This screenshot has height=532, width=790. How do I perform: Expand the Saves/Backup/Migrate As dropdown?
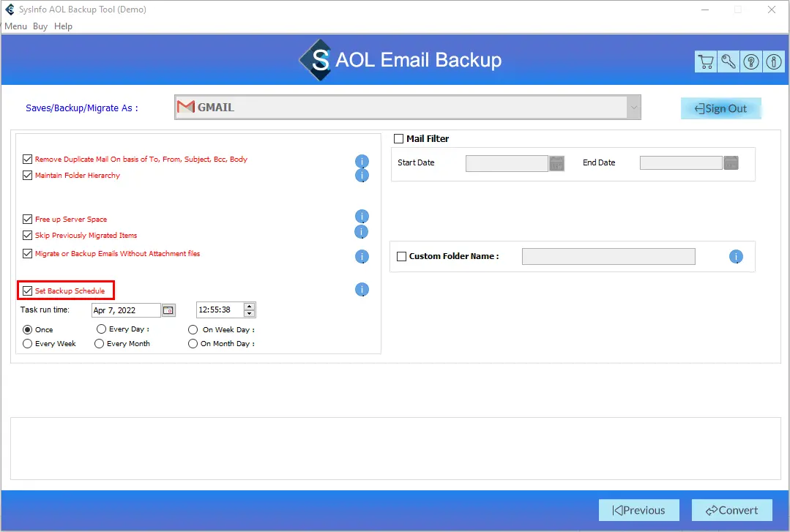[x=632, y=108]
